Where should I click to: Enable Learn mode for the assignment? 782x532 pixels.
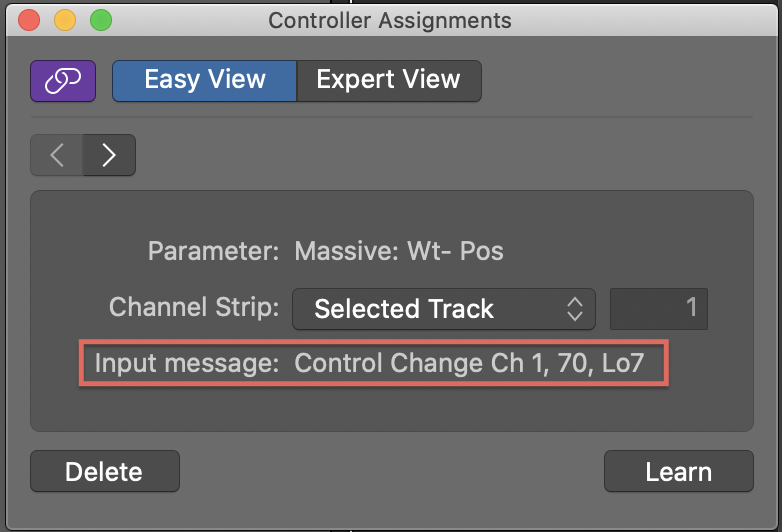tap(679, 471)
